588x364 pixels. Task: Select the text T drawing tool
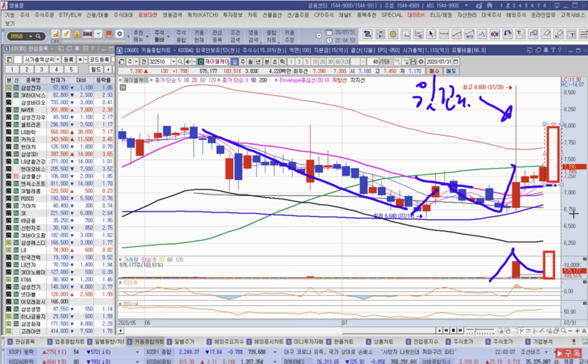(520, 35)
